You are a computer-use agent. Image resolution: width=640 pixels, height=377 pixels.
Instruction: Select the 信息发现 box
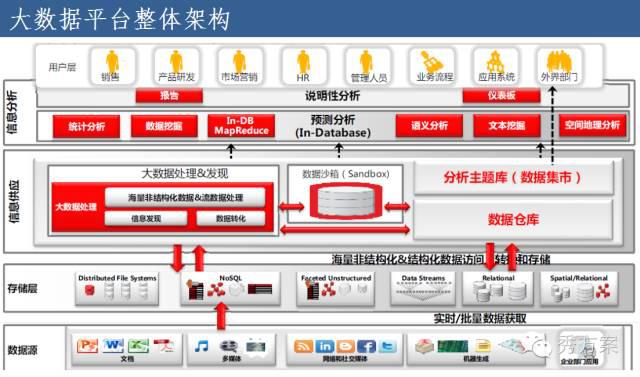(x=146, y=219)
